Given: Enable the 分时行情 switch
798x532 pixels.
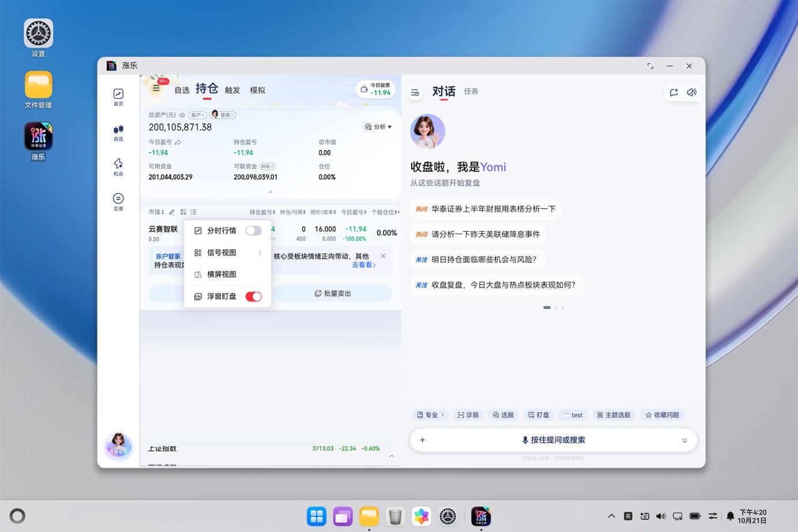Looking at the screenshot, I should pyautogui.click(x=253, y=231).
